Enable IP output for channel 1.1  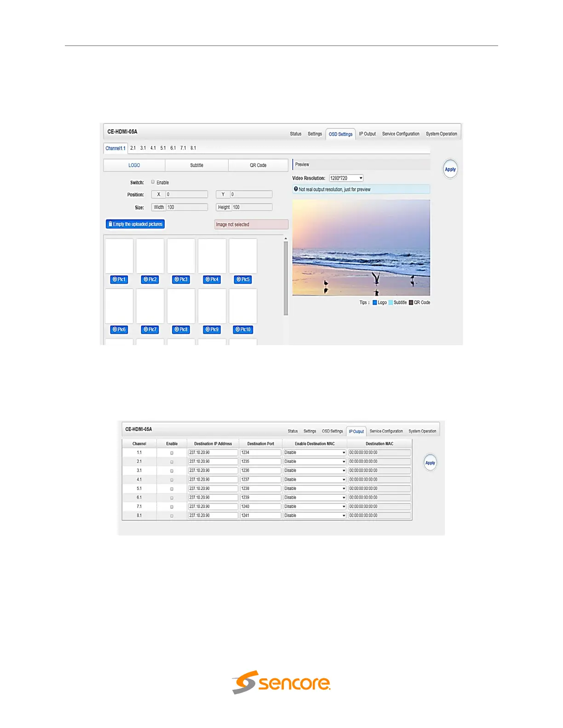point(172,453)
